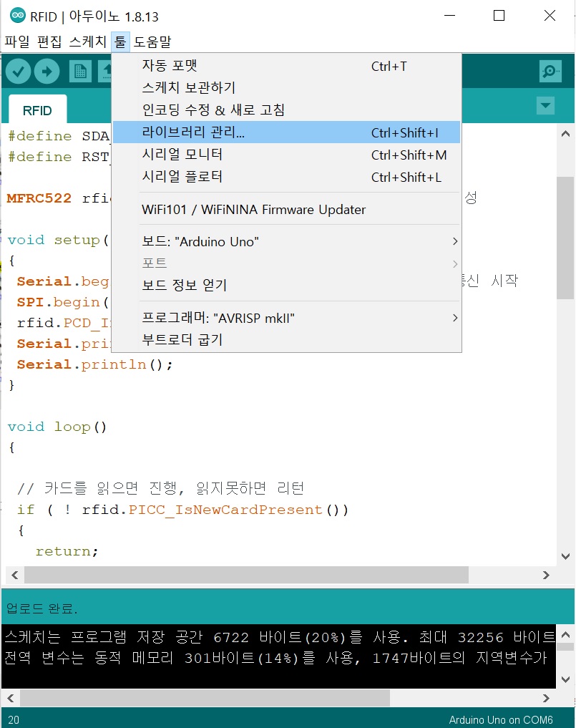This screenshot has width=576, height=728.
Task: Open the 스케치 menu
Action: (88, 42)
